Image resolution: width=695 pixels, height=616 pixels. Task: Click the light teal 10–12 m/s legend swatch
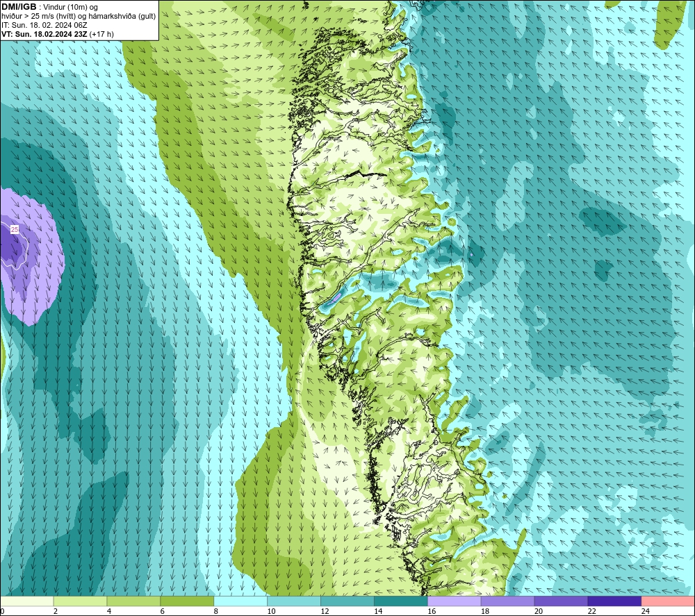pyautogui.click(x=294, y=601)
